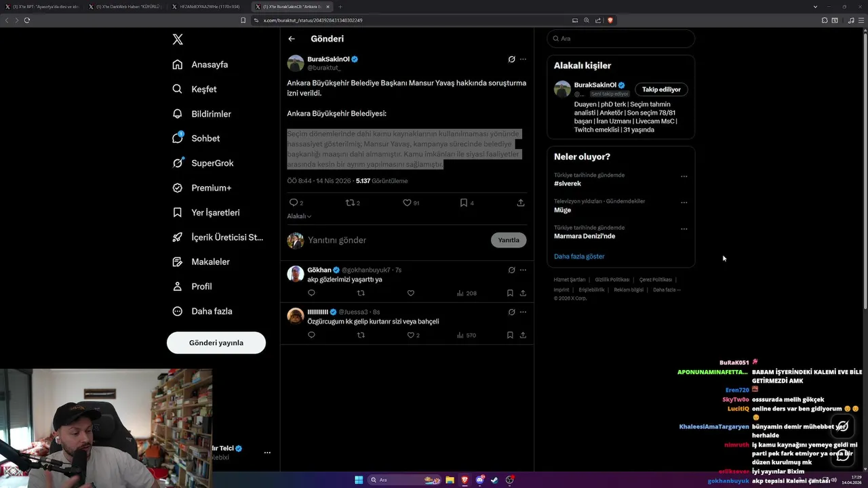Open Daha fazla menu
This screenshot has width=868, height=488.
point(203,311)
